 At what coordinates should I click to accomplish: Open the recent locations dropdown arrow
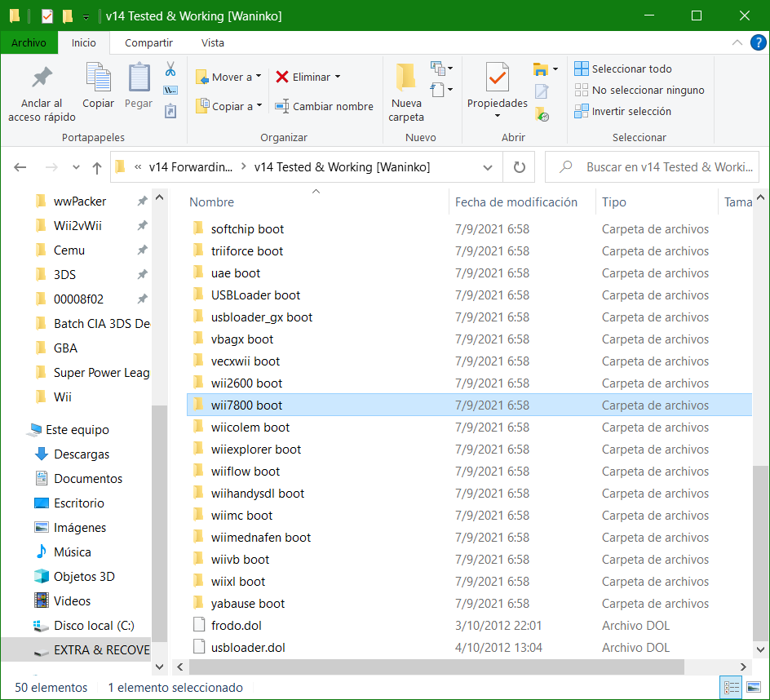point(76,167)
